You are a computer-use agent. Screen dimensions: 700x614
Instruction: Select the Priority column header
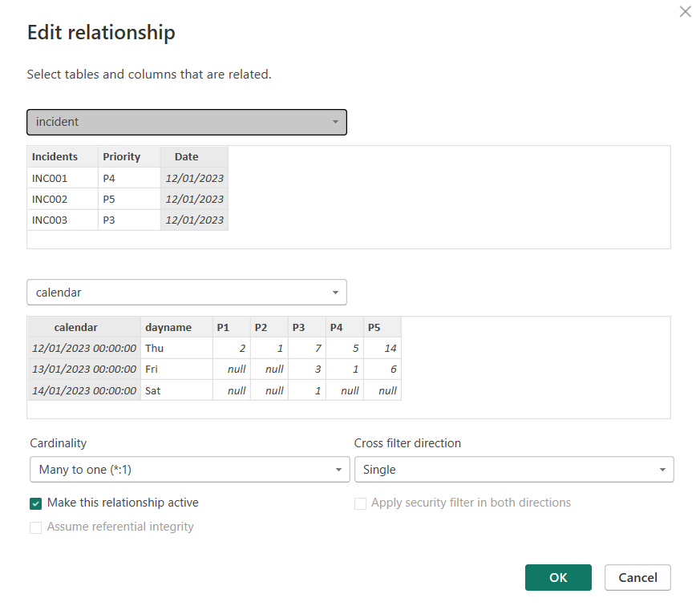[x=122, y=157]
